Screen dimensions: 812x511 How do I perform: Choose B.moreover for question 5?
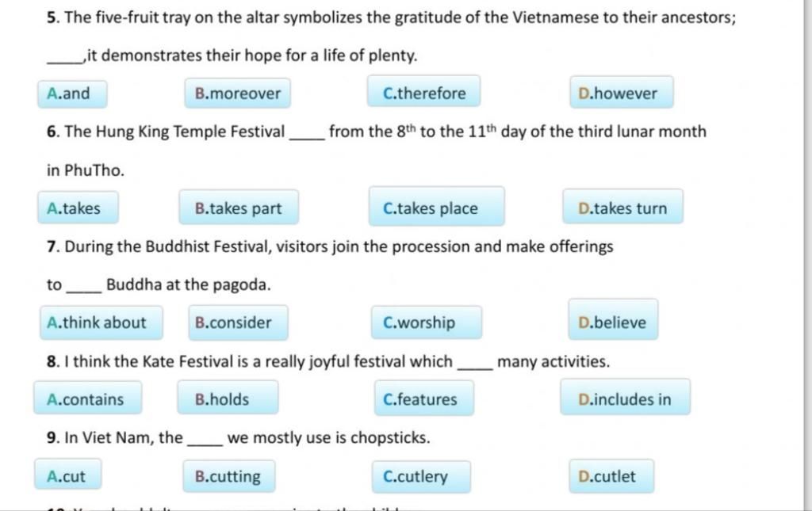[238, 93]
